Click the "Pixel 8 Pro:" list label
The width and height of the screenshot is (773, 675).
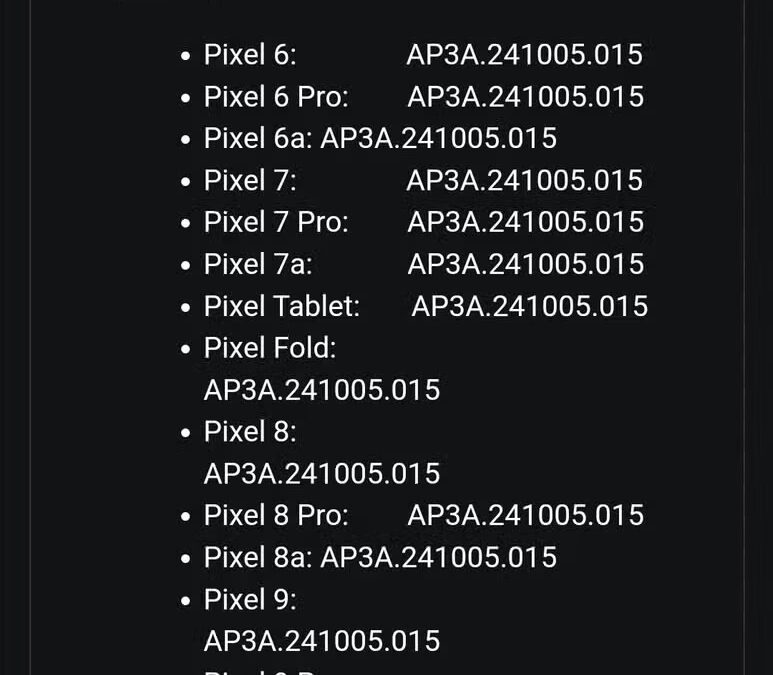pyautogui.click(x=276, y=515)
